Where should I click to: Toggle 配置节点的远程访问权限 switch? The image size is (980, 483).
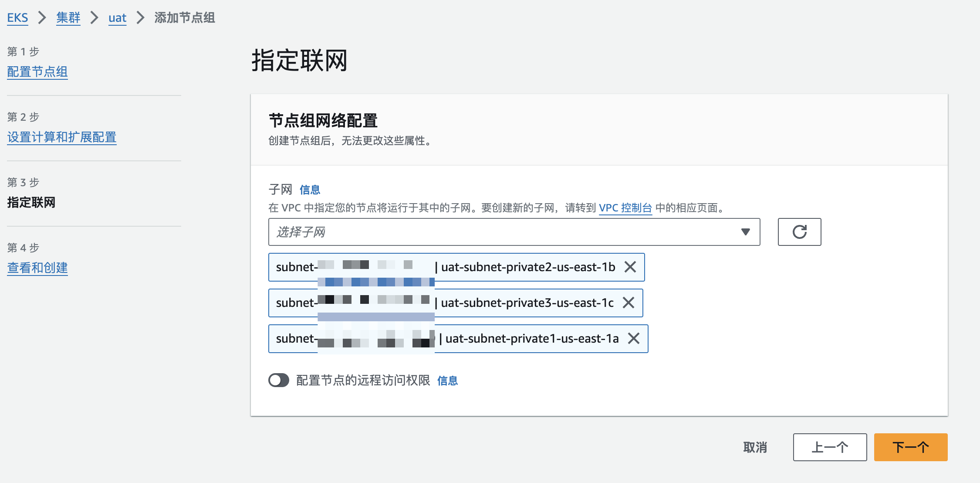tap(279, 380)
